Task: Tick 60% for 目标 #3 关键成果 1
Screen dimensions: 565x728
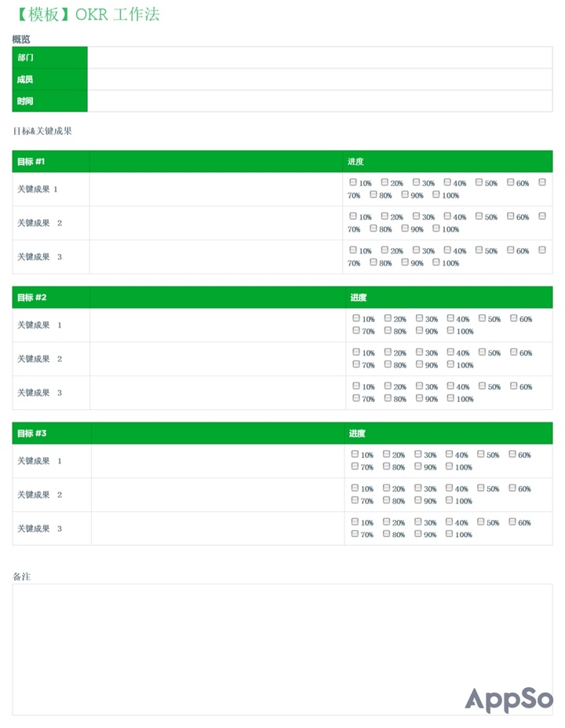Action: pos(512,455)
